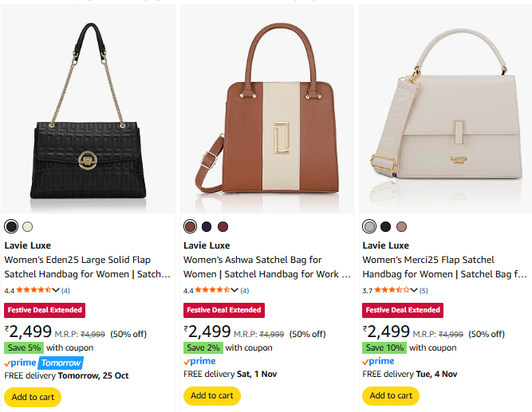
Task: Choose maroon color swatch for Ashwa bag
Action: click(223, 226)
